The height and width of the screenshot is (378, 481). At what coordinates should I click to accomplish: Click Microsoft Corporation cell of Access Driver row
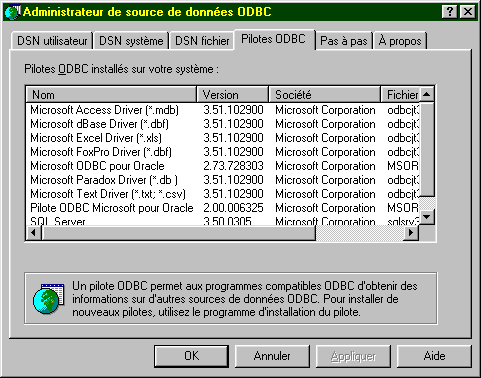tap(325, 110)
